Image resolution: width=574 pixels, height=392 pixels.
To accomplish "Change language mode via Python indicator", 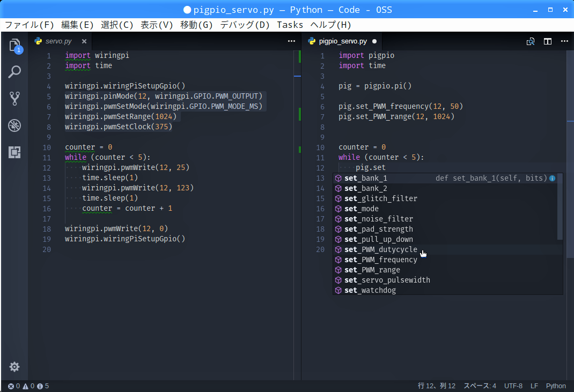I will coord(556,386).
